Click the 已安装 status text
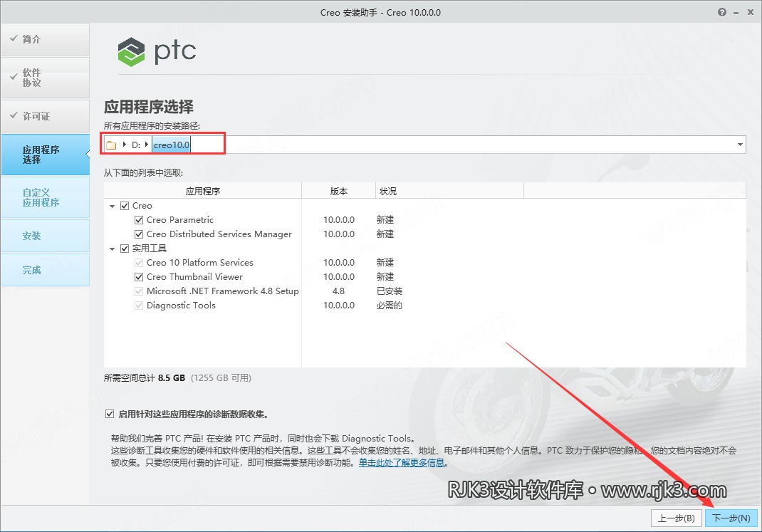Viewport: 762px width, 532px height. pyautogui.click(x=390, y=291)
